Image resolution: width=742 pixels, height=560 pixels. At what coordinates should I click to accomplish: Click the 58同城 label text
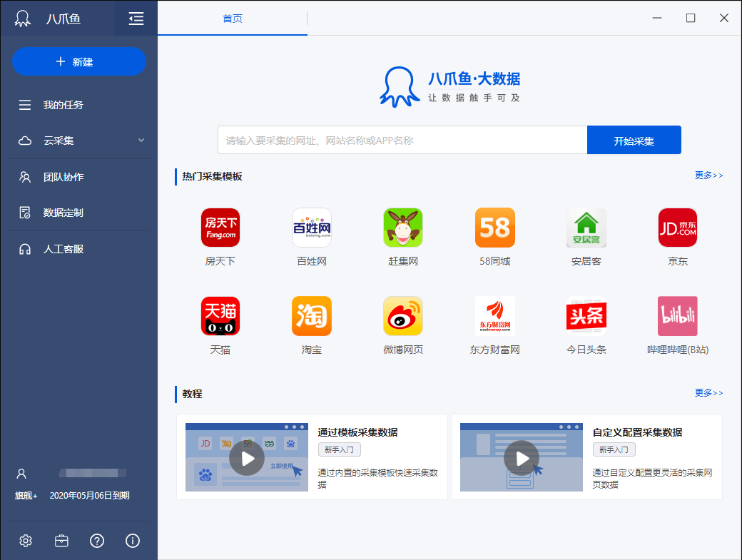494,261
